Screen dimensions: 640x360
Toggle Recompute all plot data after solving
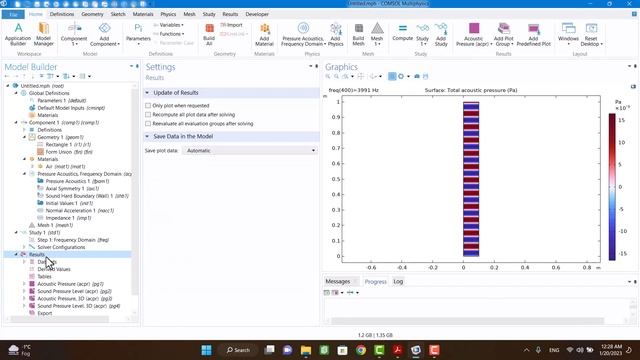148,114
